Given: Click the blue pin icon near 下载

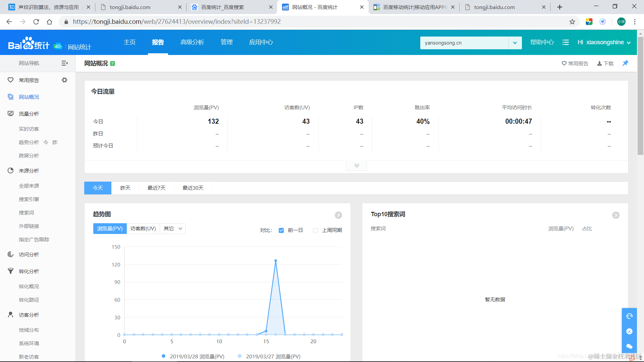Looking at the screenshot, I should coord(625,63).
